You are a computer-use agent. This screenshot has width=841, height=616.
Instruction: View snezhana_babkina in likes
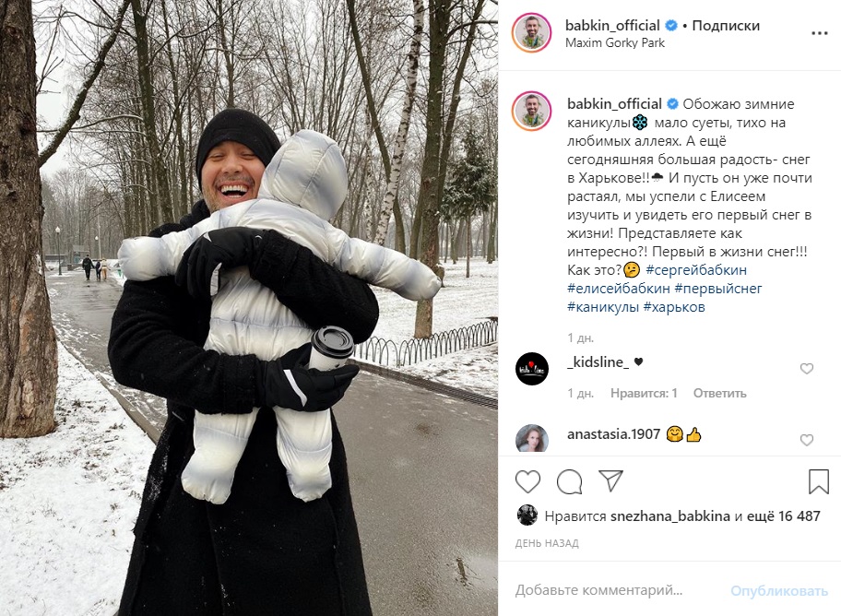click(x=669, y=516)
